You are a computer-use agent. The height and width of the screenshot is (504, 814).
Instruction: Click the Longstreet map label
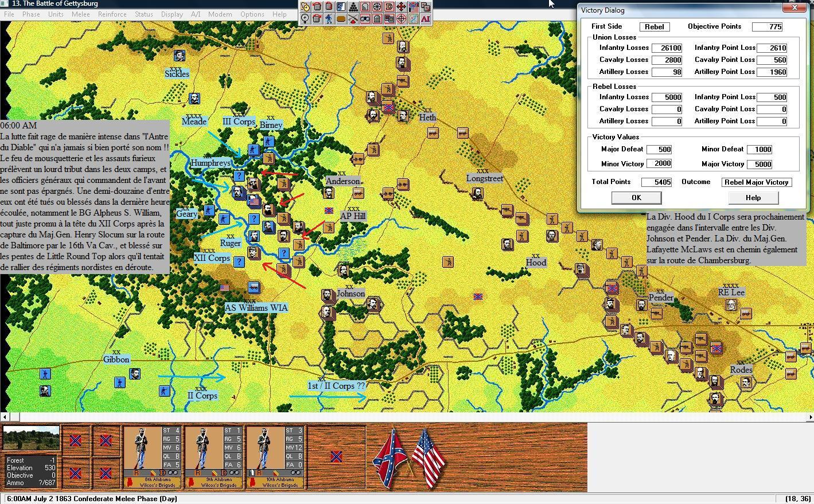point(485,178)
